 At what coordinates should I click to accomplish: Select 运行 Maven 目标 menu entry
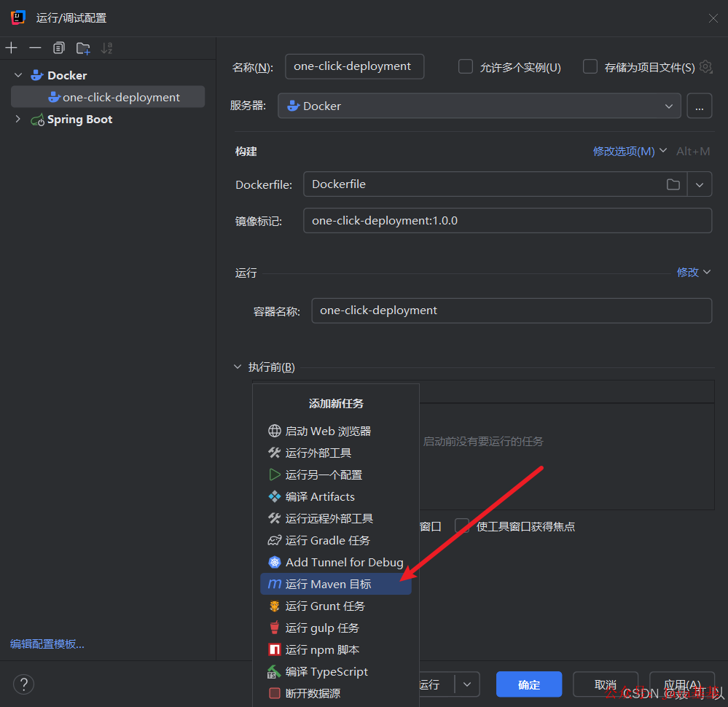pos(336,584)
